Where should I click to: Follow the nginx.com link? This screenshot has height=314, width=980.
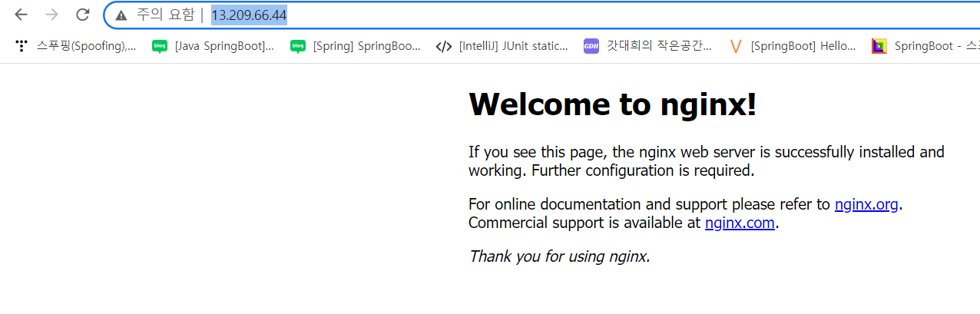[x=740, y=223]
